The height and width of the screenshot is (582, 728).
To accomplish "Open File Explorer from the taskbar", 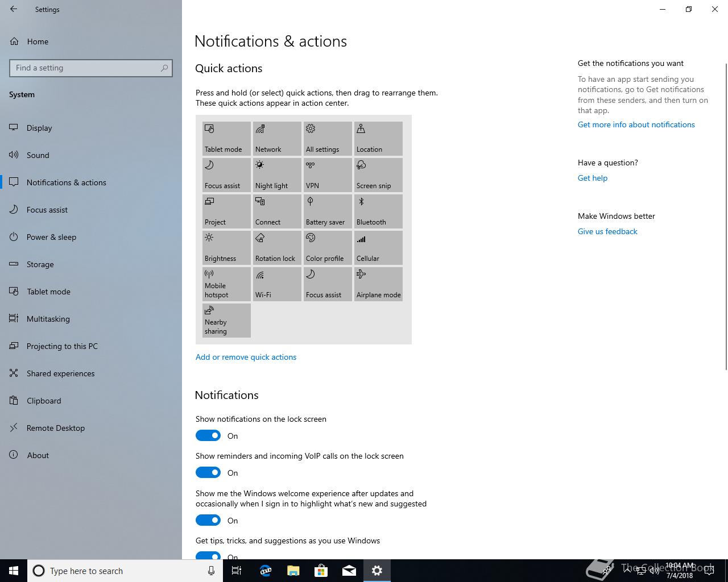I will pyautogui.click(x=293, y=571).
